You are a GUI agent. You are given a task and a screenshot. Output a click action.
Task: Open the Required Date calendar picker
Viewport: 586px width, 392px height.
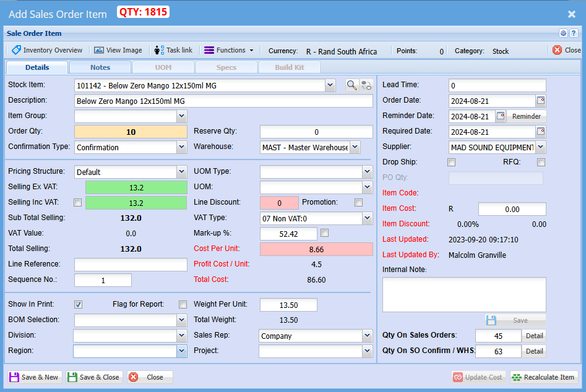point(540,132)
